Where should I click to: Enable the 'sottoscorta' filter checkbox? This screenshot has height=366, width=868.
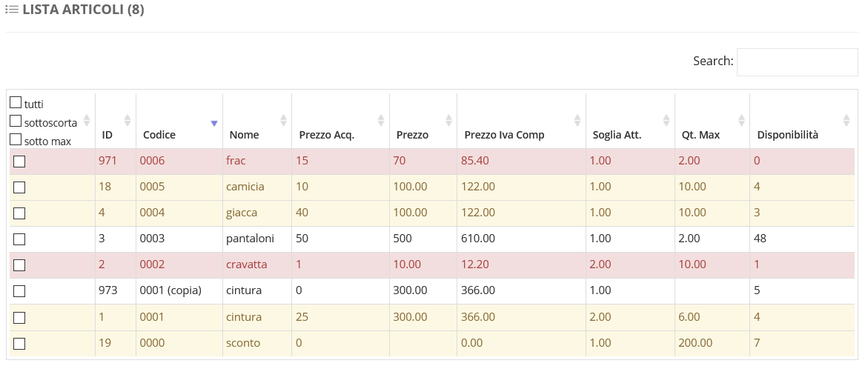point(16,121)
